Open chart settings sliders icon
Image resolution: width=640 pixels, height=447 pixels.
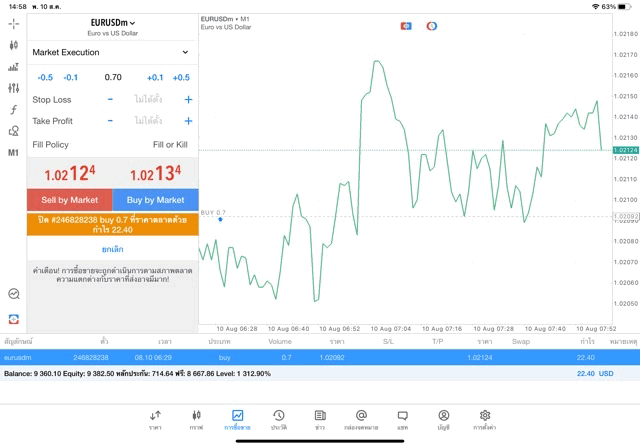point(13,88)
